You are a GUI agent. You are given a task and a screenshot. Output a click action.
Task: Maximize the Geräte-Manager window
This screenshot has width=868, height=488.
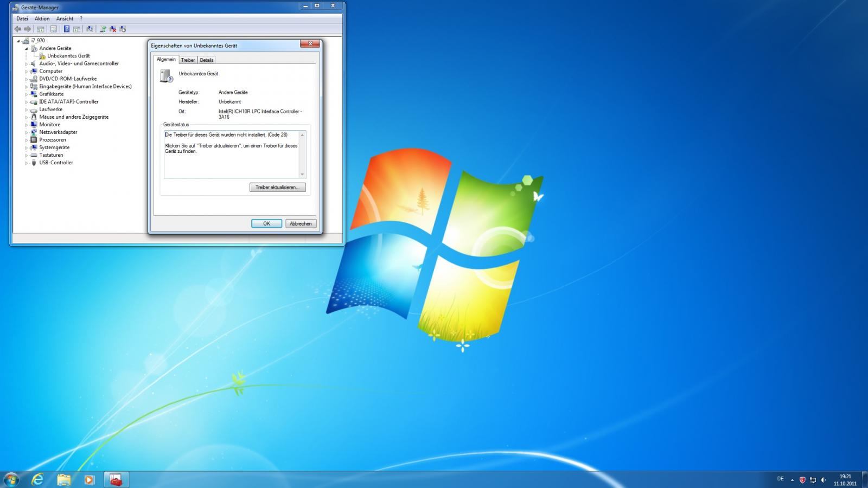click(317, 6)
